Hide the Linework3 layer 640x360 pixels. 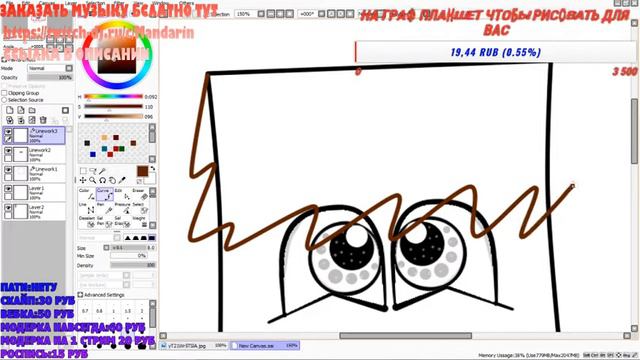pos(8,132)
